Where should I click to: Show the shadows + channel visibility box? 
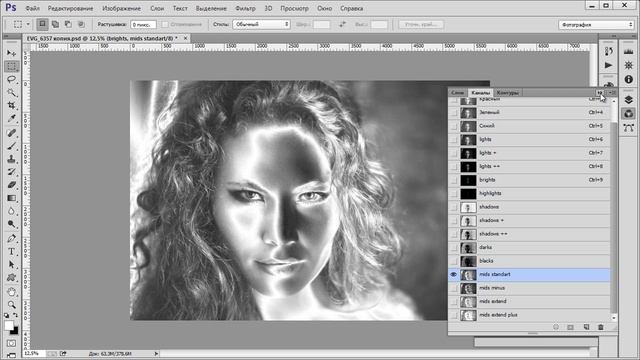point(453,220)
